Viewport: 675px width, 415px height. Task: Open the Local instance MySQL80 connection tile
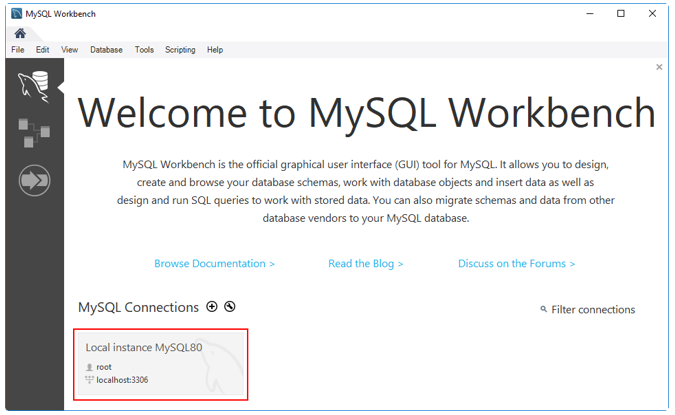pyautogui.click(x=160, y=364)
